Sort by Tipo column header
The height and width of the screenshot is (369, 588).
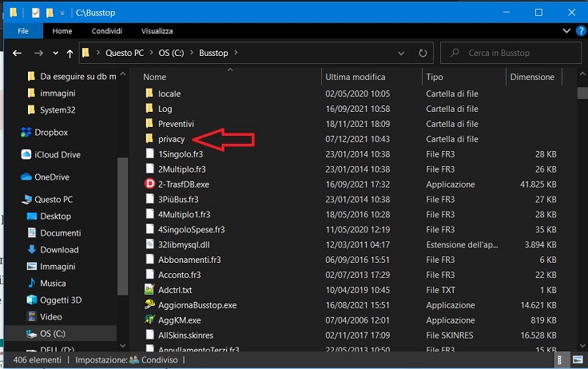click(435, 77)
